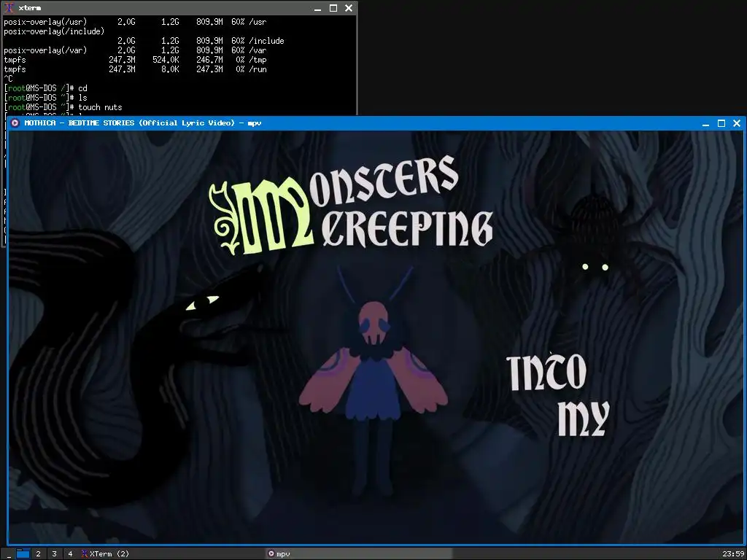Viewport: 747px width, 560px height.
Task: Open the taskbar underscore menu button
Action: click(x=9, y=554)
